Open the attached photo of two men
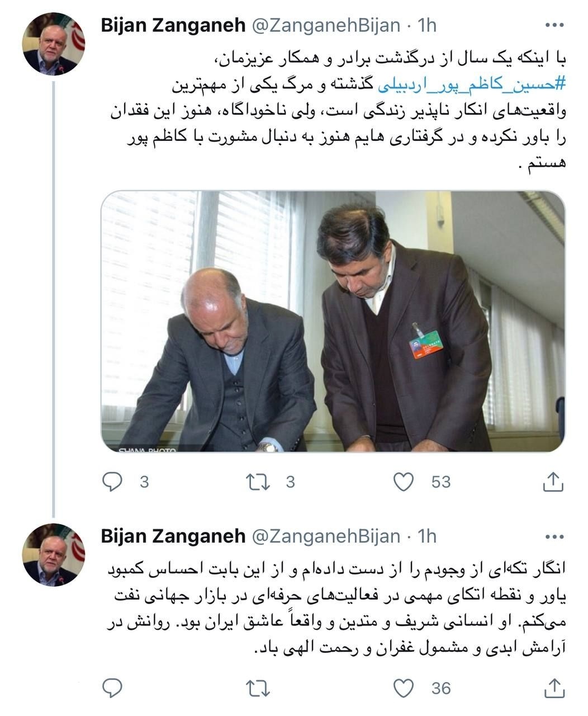This screenshot has width=588, height=716. click(333, 321)
